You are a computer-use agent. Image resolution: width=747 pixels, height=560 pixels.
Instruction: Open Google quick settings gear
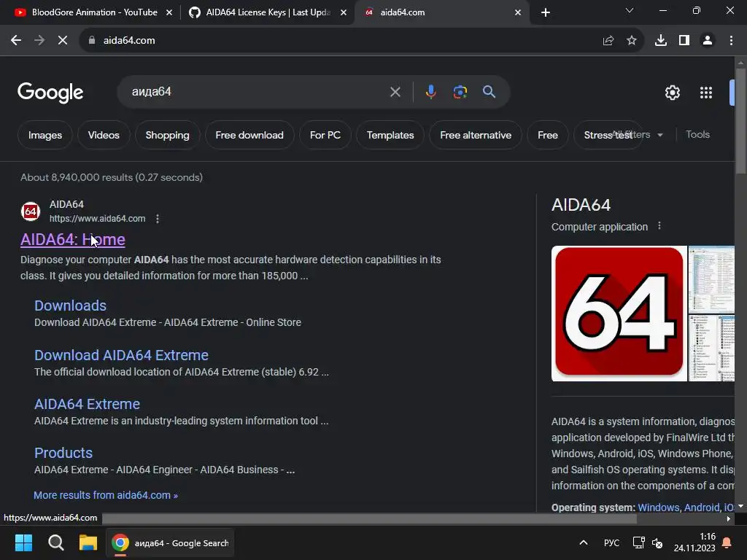(672, 93)
